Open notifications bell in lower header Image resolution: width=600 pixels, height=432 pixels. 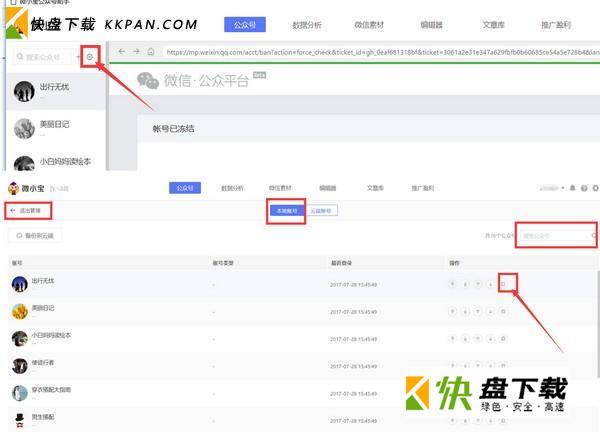[573, 188]
